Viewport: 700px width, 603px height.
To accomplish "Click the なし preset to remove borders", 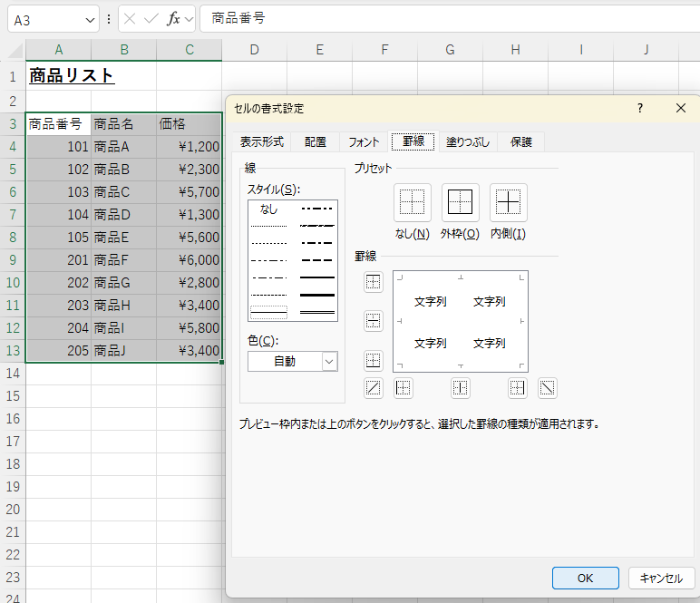I will pyautogui.click(x=413, y=202).
